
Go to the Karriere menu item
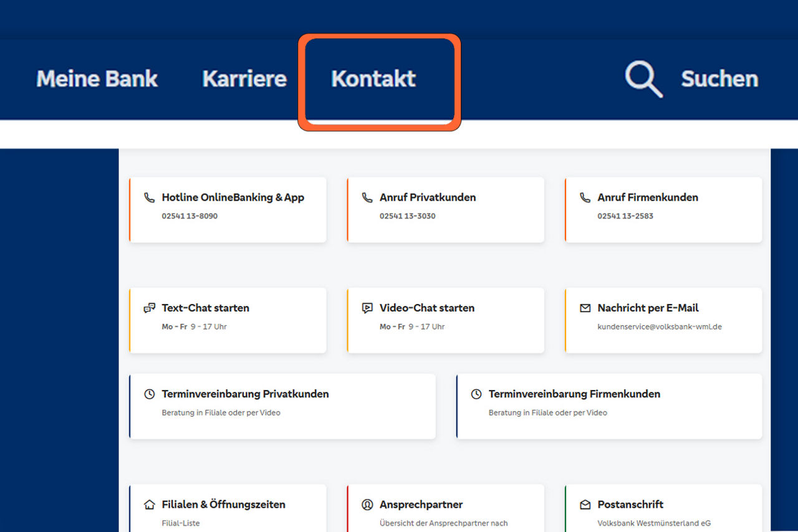tap(244, 79)
